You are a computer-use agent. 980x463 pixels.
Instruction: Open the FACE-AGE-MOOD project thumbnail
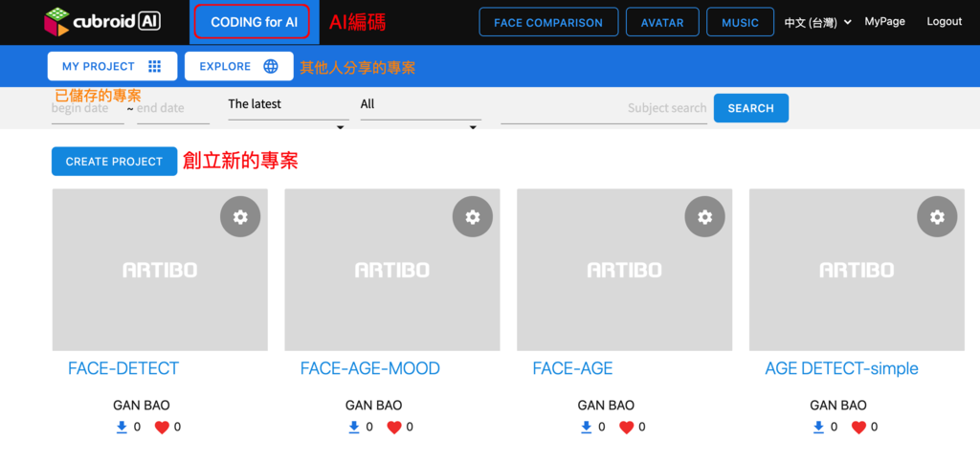[392, 270]
